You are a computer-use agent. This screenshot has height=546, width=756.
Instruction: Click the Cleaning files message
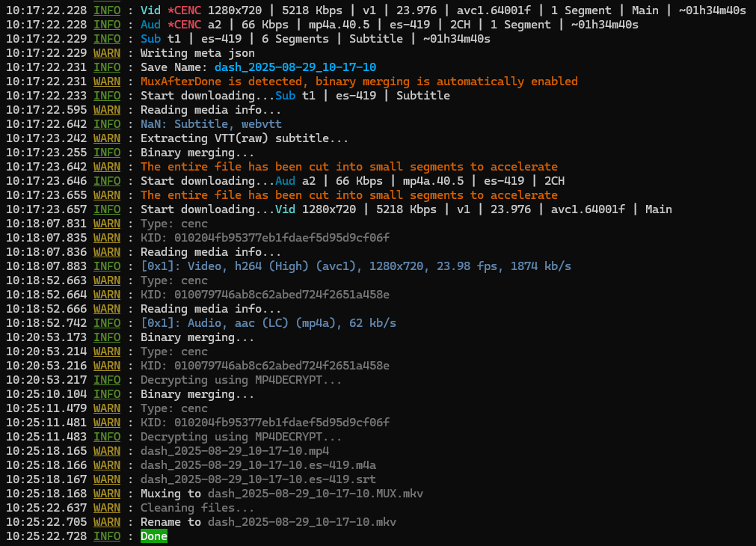[197, 507]
